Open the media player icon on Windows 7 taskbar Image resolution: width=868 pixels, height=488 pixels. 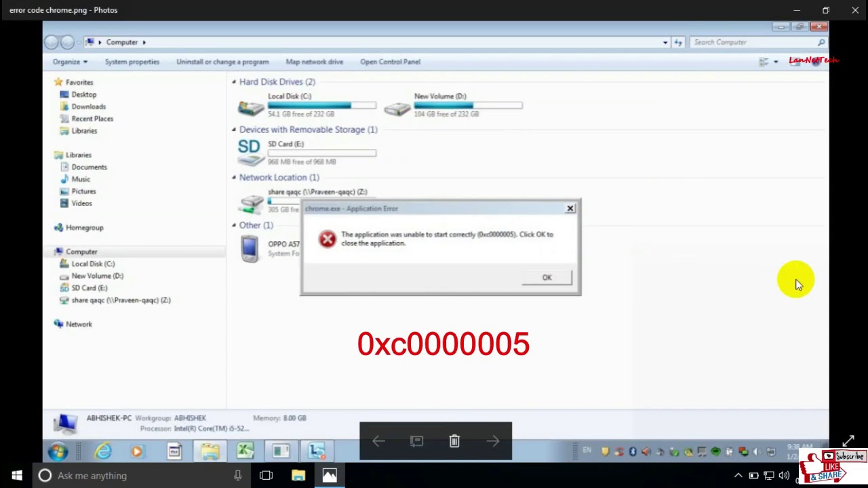(137, 451)
